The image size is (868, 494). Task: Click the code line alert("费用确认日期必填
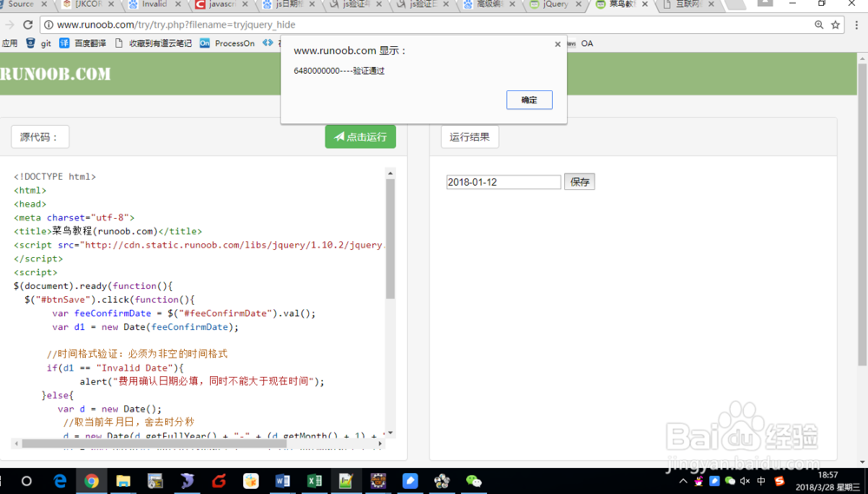point(202,381)
